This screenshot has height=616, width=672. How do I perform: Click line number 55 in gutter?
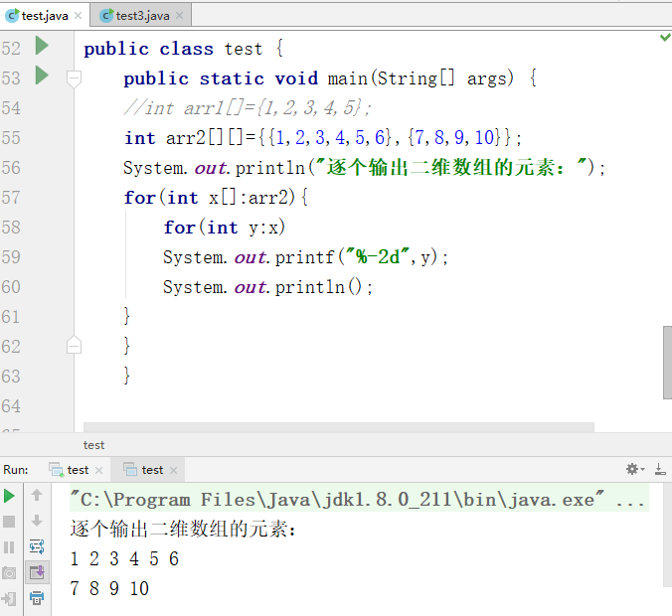[11, 138]
